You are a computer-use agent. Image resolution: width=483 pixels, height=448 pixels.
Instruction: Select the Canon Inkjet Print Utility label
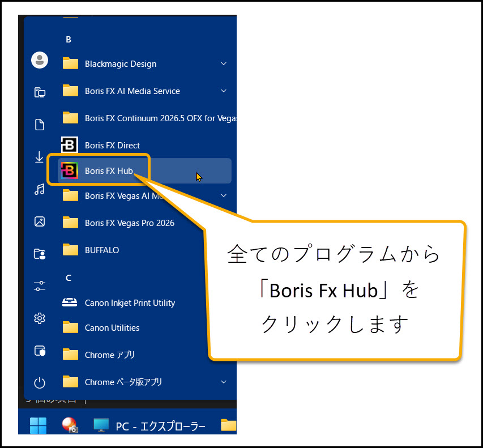point(130,303)
